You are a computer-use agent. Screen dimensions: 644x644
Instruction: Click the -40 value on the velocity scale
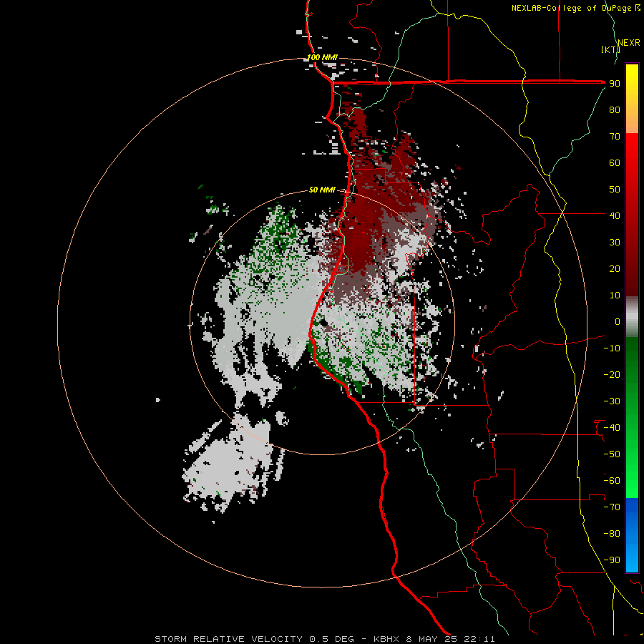pos(612,428)
